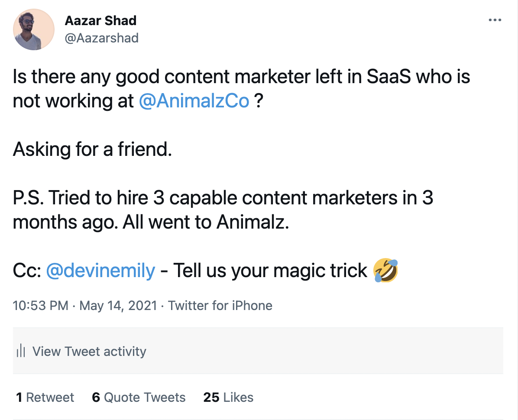This screenshot has width=518, height=420.
Task: Open the Aazar Shad display name link
Action: [100, 20]
